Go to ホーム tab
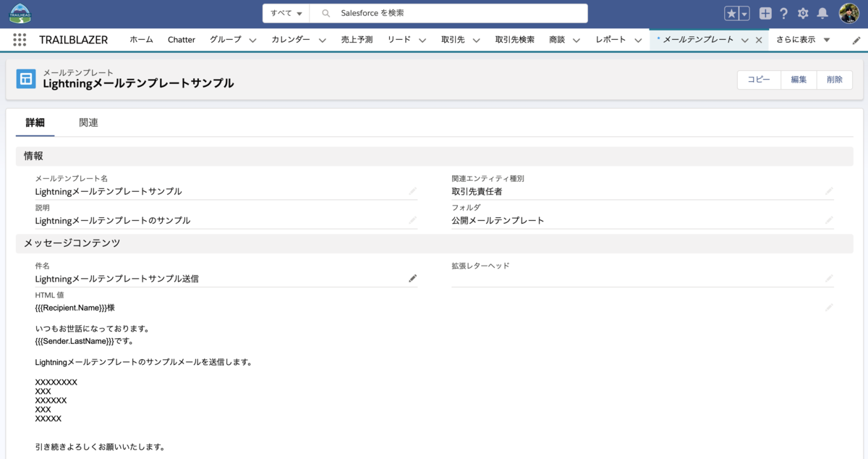Image resolution: width=868 pixels, height=459 pixels. (141, 40)
